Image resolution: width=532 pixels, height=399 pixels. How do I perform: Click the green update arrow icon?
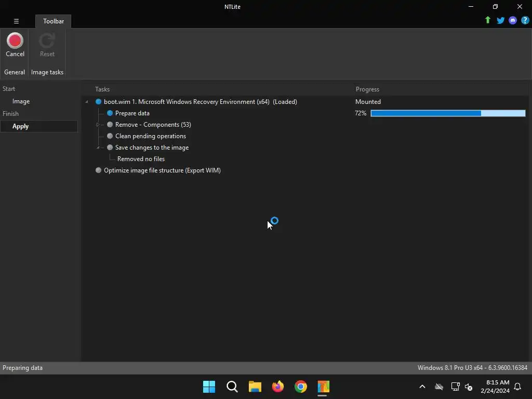tap(487, 20)
